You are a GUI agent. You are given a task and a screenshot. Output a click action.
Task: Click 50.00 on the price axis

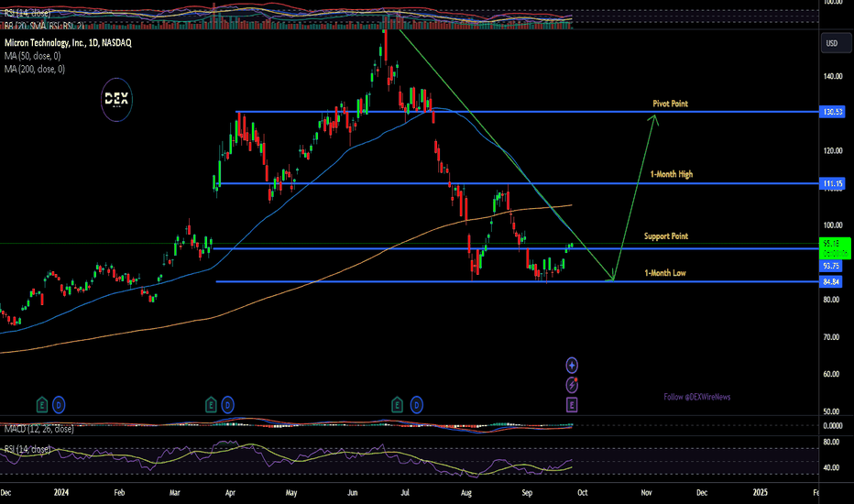(x=831, y=411)
